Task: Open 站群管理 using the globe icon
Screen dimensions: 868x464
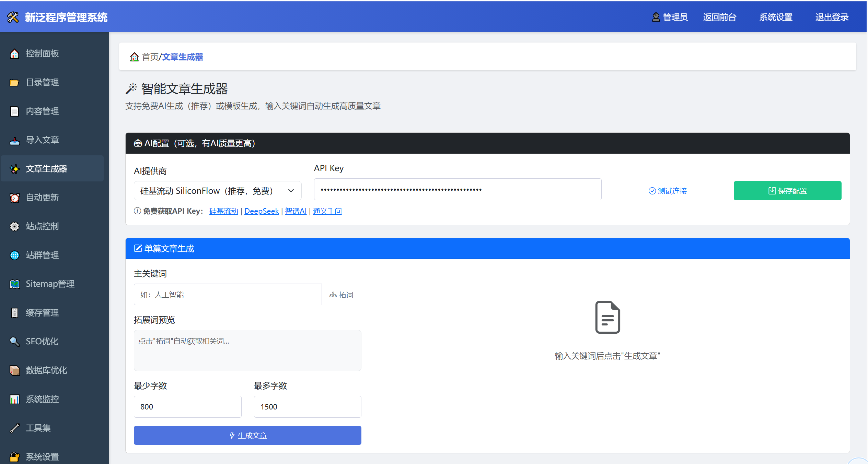Action: pyautogui.click(x=14, y=255)
